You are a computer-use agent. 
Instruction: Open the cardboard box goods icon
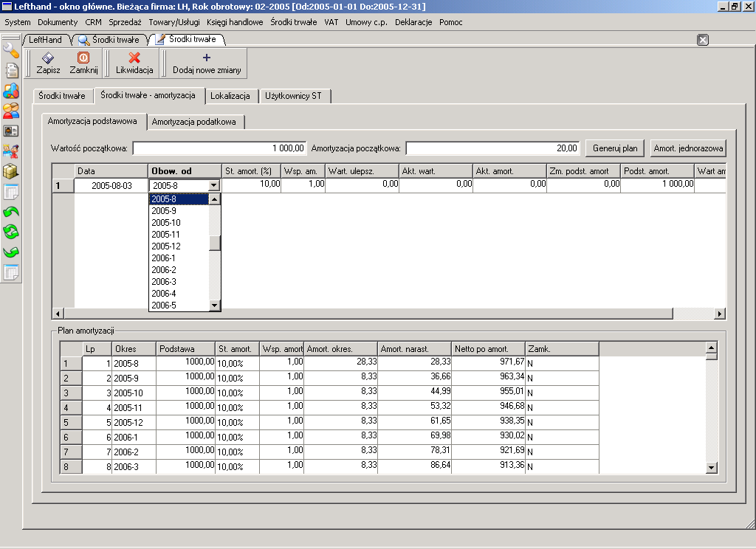(10, 172)
